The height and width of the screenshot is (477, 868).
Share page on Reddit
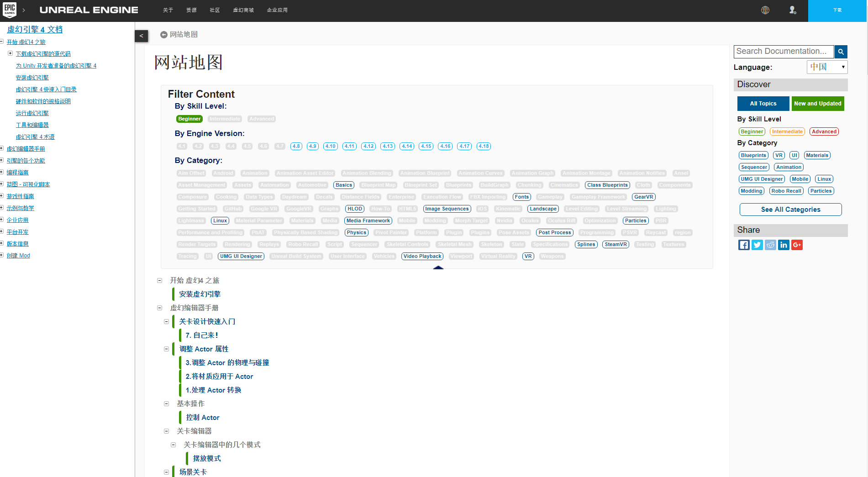tap(770, 245)
